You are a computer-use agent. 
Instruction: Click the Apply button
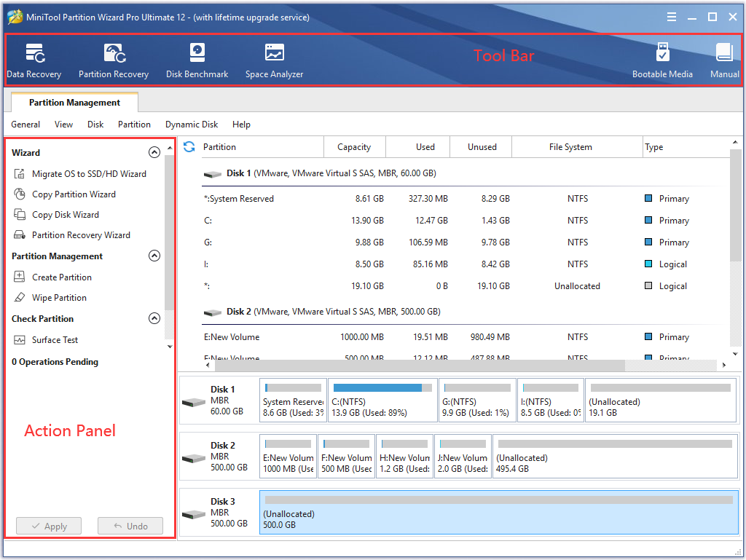pos(48,526)
